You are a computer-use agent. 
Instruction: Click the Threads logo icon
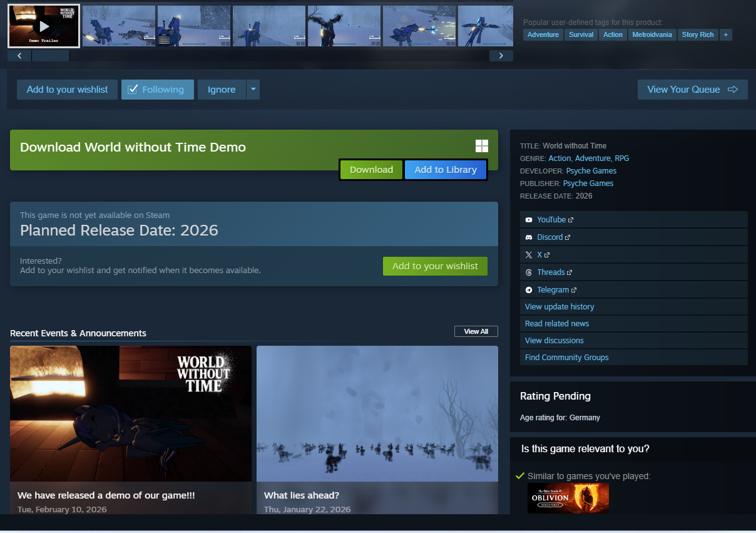pyautogui.click(x=529, y=272)
